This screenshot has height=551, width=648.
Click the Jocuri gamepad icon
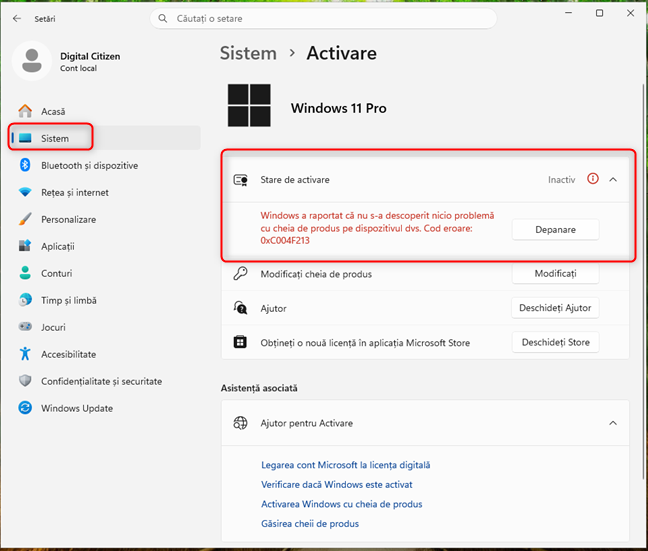coord(25,327)
